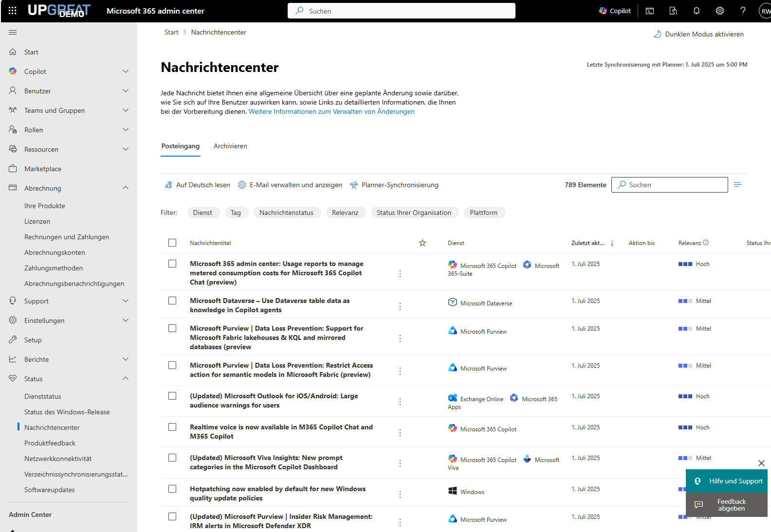
Task: Check the Outlook iOS/Android message row
Action: 172,396
